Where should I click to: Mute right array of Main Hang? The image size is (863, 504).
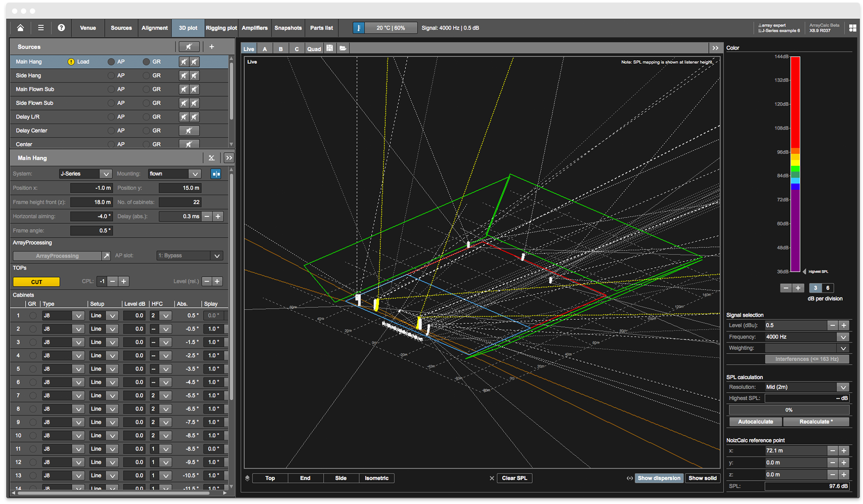(x=194, y=62)
